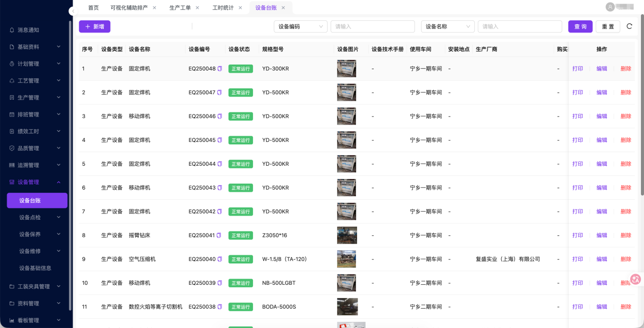644x328 pixels.
Task: Click the 计划管理 clock icon
Action: tap(12, 64)
